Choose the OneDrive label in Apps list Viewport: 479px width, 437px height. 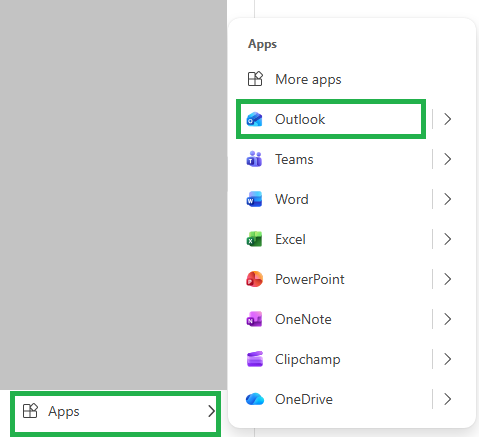tap(304, 399)
